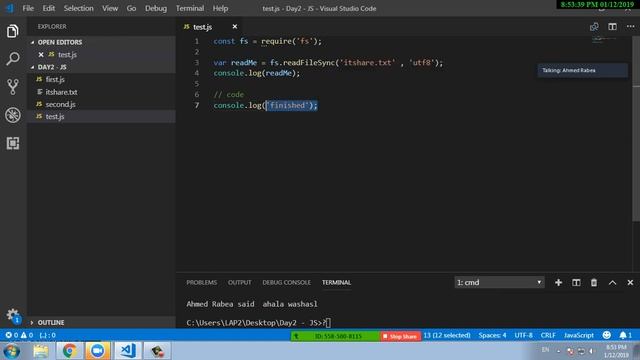640x360 pixels.
Task: Click the Ln/Col selection status entry
Action: 447,335
